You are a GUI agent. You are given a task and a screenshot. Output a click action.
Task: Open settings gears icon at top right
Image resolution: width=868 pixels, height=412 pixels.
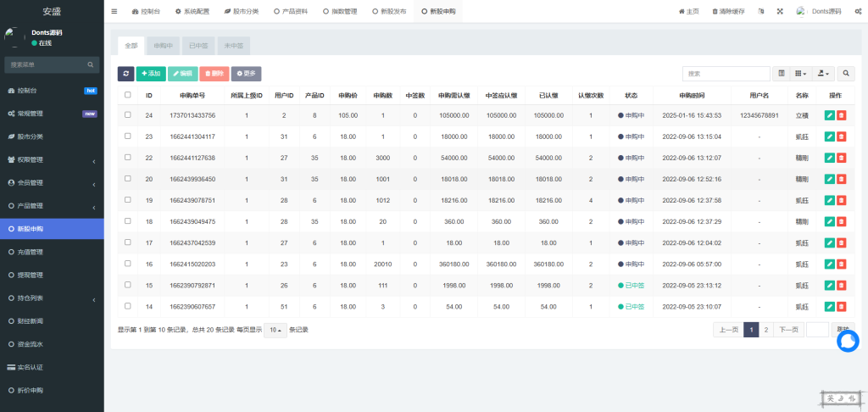point(858,11)
